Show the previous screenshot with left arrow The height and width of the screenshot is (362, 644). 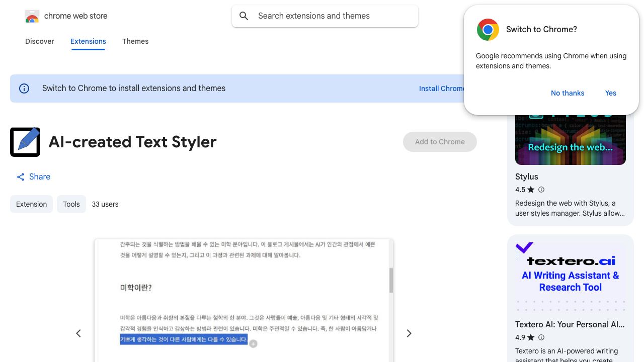coord(78,333)
